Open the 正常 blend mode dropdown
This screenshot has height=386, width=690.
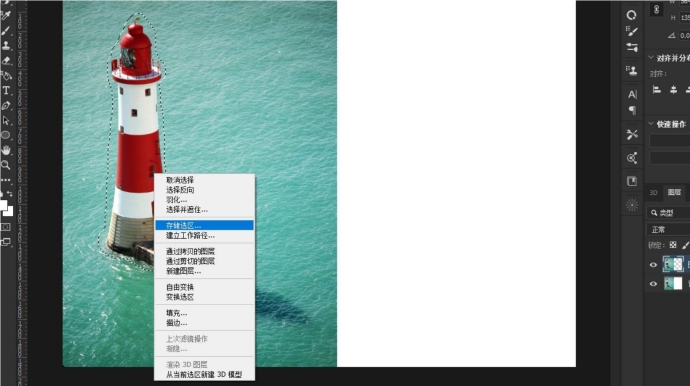click(x=668, y=229)
